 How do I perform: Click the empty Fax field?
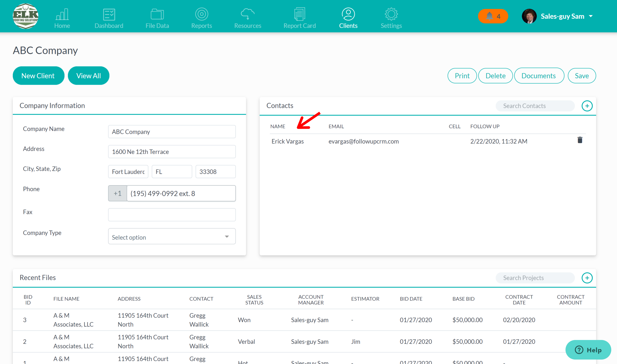click(x=172, y=215)
